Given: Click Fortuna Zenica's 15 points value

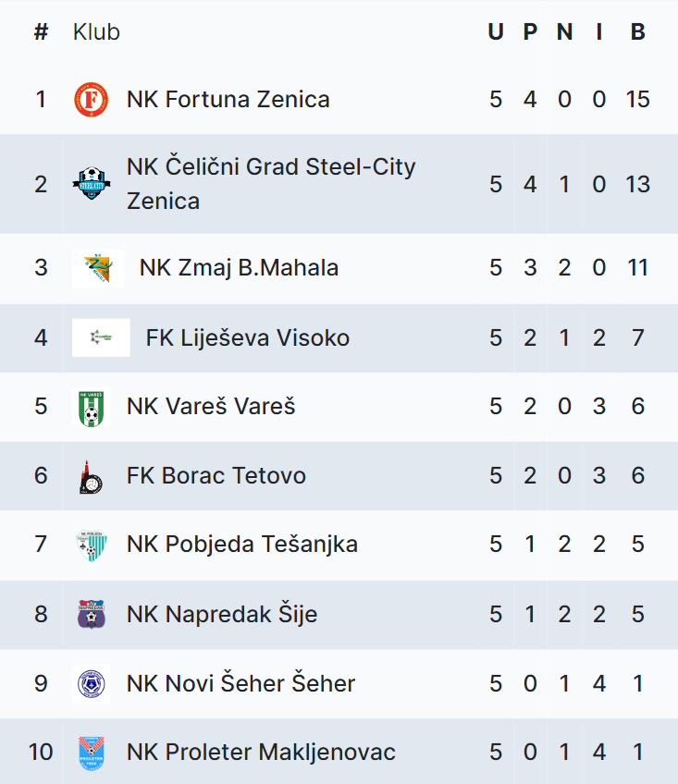Looking at the screenshot, I should [637, 100].
